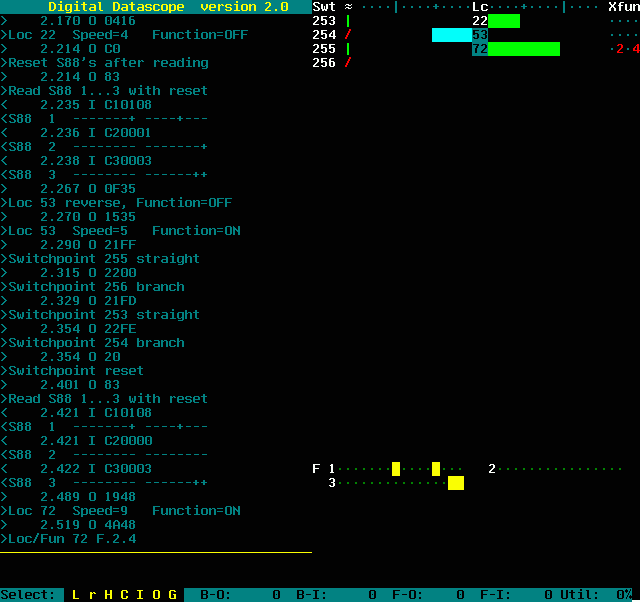Click the Xfun column header
Image resolution: width=640 pixels, height=602 pixels.
click(x=624, y=7)
